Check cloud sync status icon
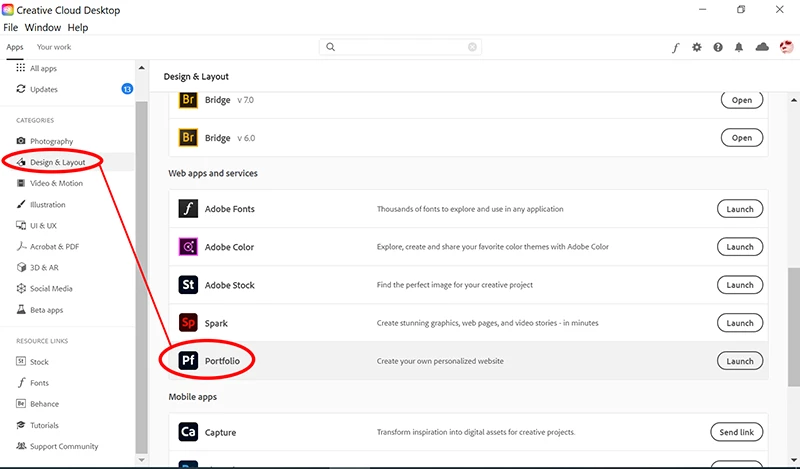Viewport: 800px width, 469px height. 762,47
